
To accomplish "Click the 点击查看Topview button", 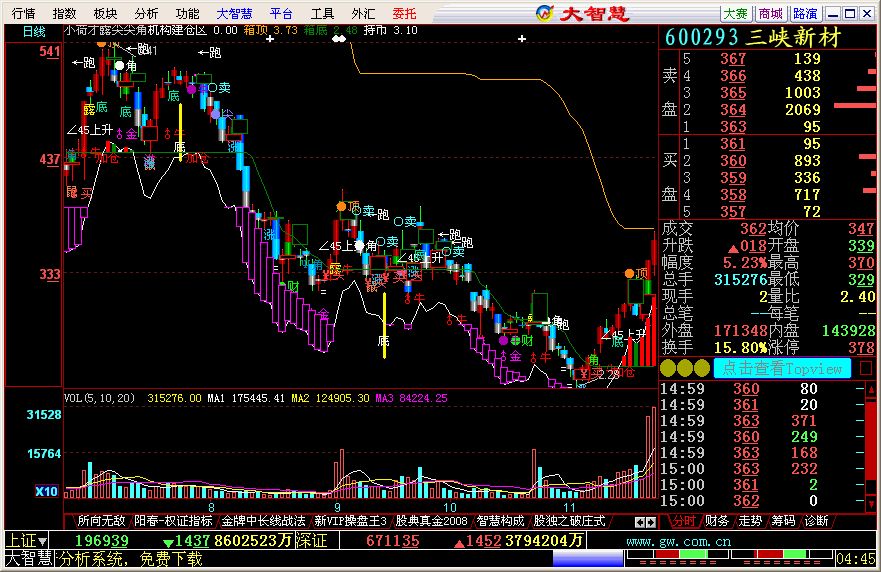I will pyautogui.click(x=782, y=369).
